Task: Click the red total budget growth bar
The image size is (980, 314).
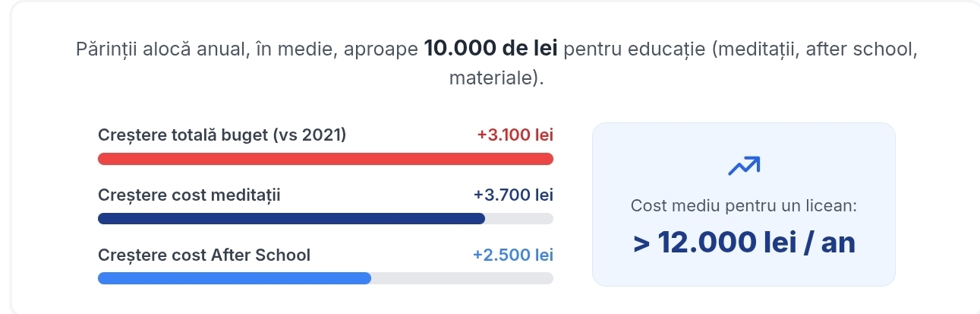Action: tap(326, 158)
